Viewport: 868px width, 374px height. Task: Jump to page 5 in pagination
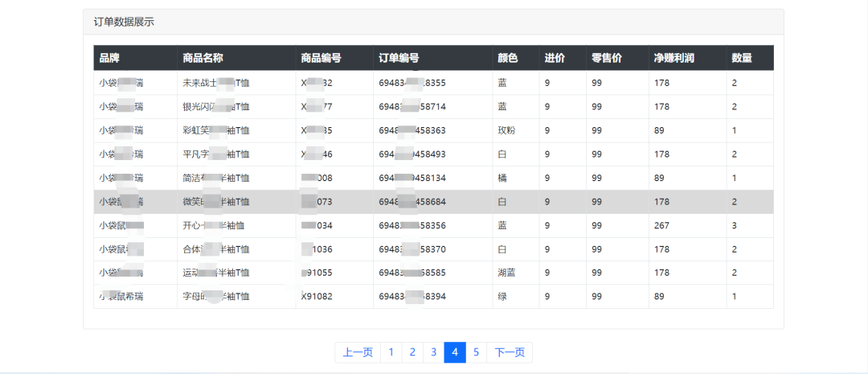pyautogui.click(x=476, y=352)
